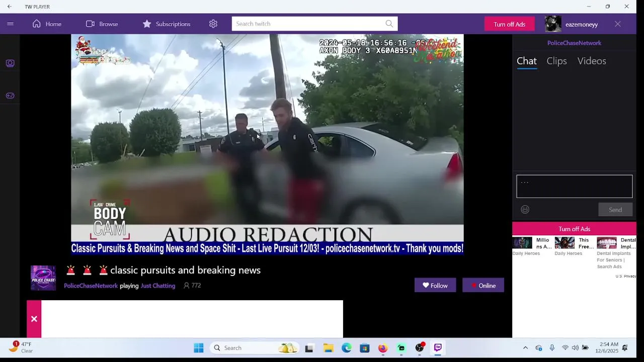The height and width of the screenshot is (362, 644).
Task: Click the U.S. Privacy link
Action: coord(625,276)
